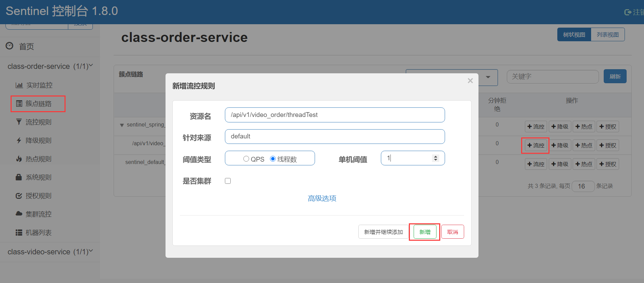Click the home dashboard icon beside 首页
Image resolution: width=644 pixels, height=283 pixels.
click(x=10, y=46)
